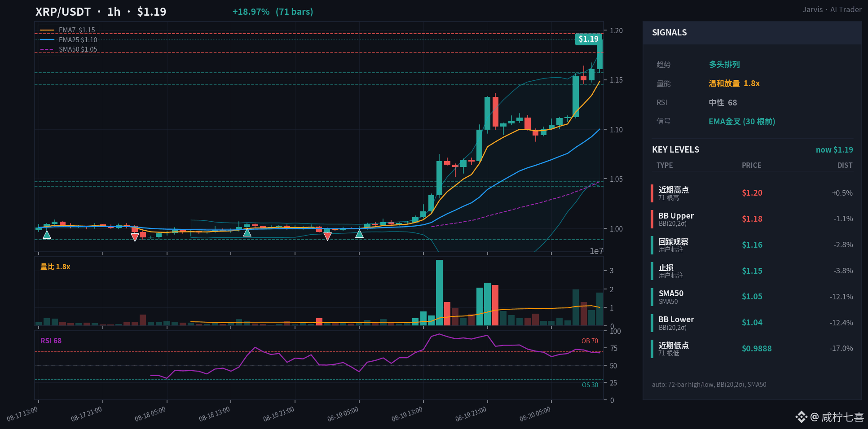Click the $1.18 BB Upper price

[752, 219]
